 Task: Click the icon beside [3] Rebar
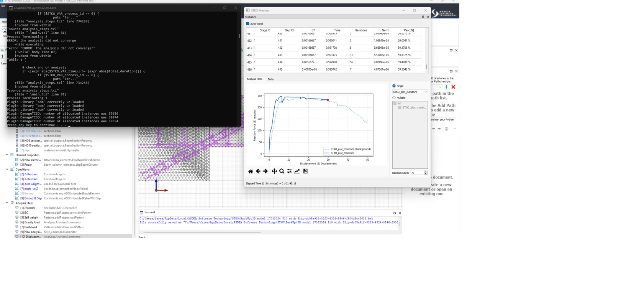pyautogui.click(x=17, y=165)
